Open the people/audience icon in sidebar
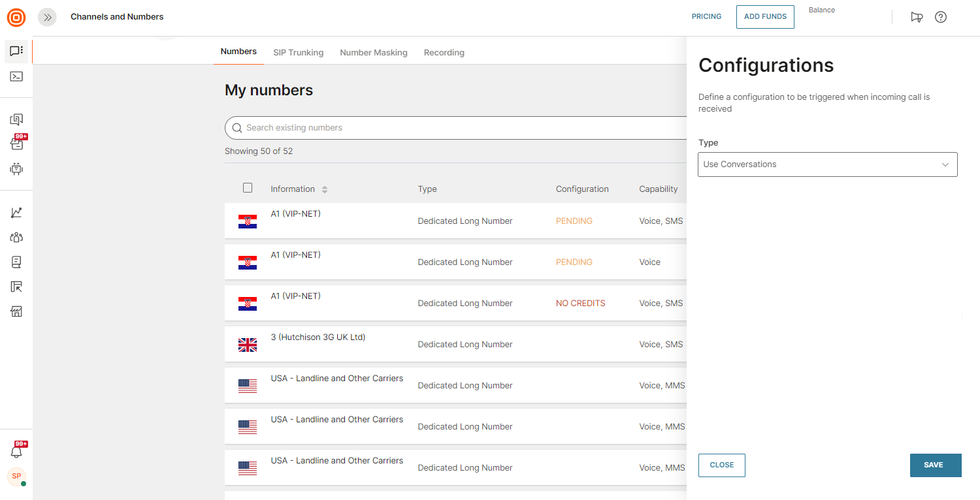Screen dimensions: 980x500 [16, 238]
